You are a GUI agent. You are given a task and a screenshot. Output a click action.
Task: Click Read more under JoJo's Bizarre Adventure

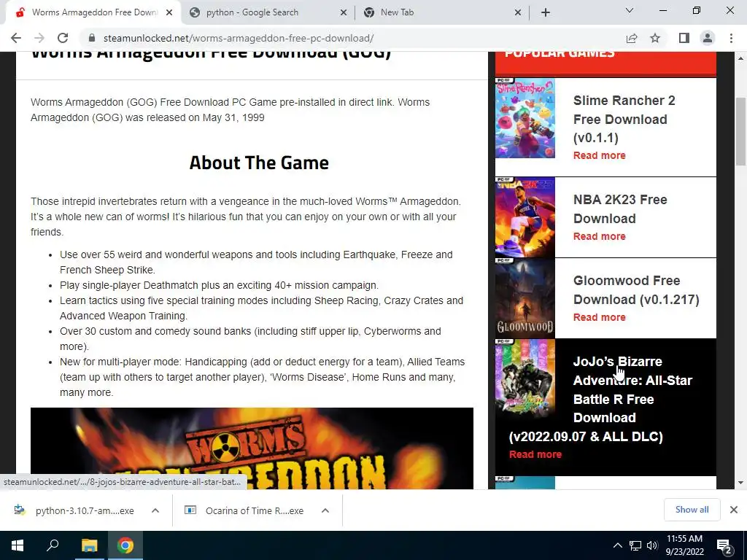coord(535,454)
